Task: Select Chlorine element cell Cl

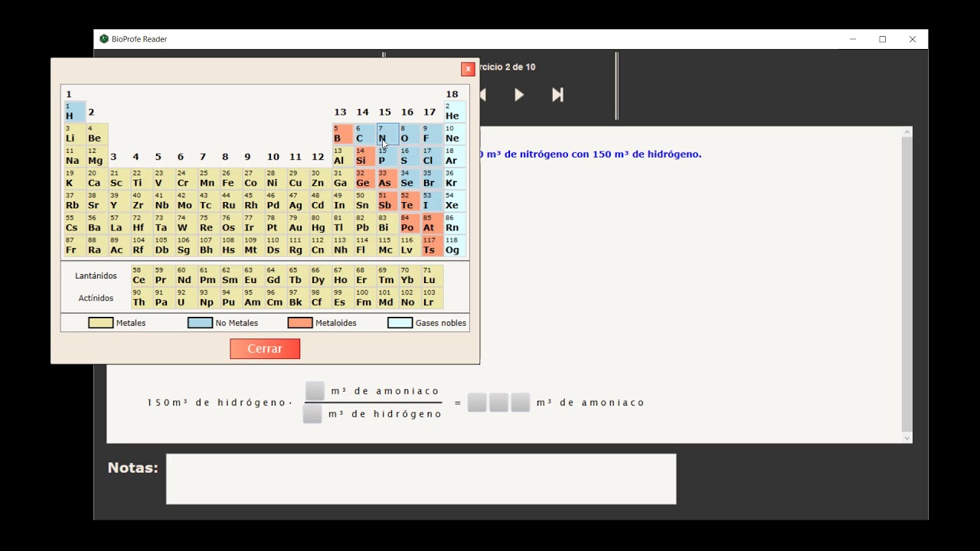Action: coord(432,156)
